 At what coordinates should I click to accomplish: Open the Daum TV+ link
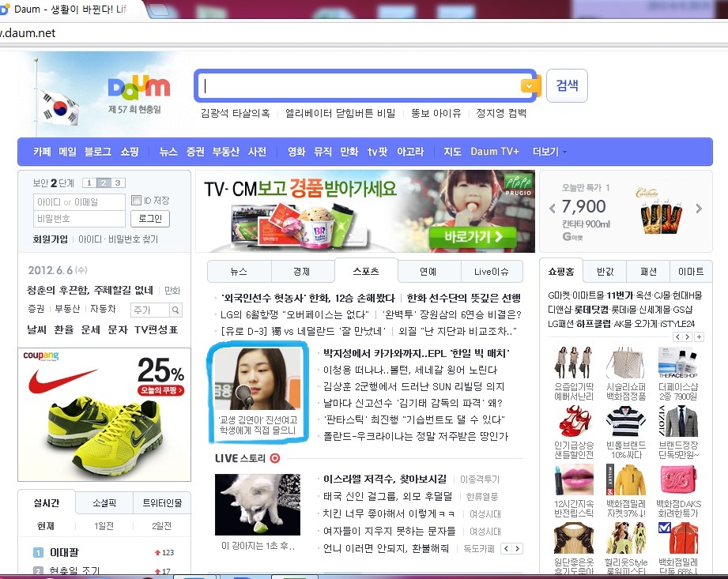495,152
